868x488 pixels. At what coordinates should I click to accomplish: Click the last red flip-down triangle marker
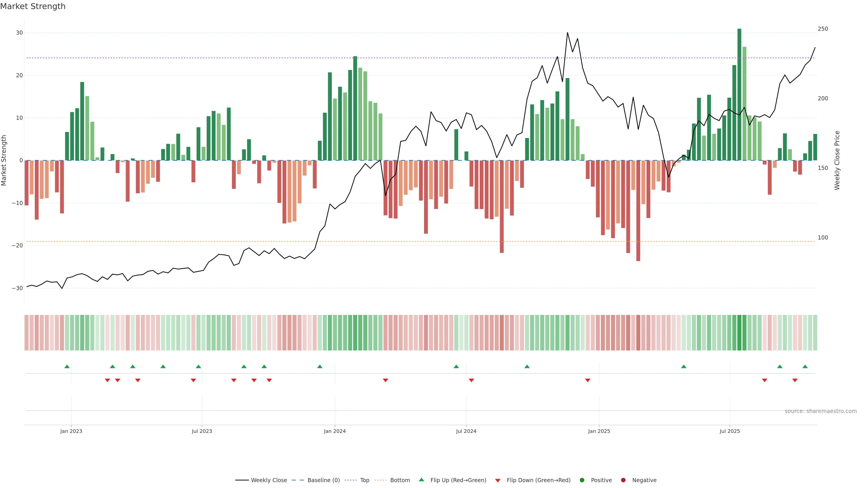click(795, 380)
